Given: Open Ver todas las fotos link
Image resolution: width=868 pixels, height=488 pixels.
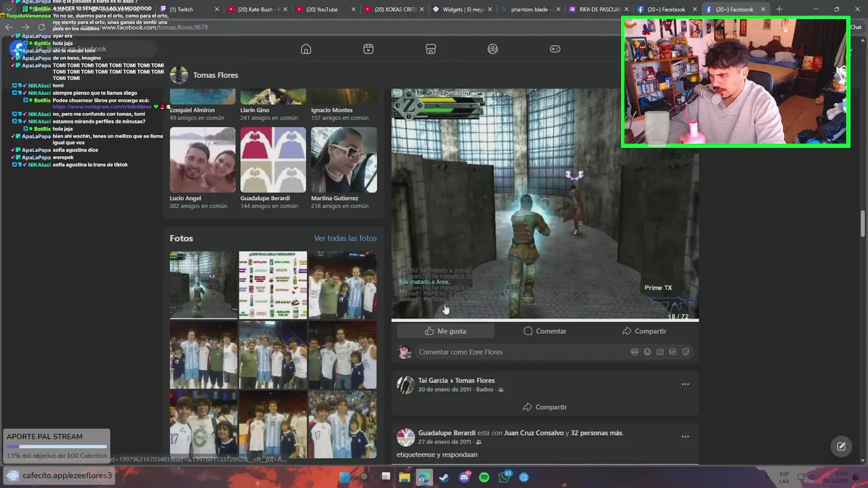Looking at the screenshot, I should (345, 238).
